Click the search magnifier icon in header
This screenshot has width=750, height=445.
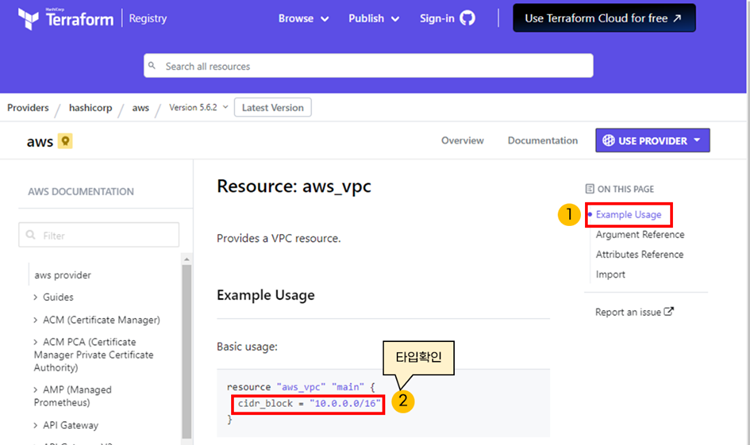[x=152, y=66]
